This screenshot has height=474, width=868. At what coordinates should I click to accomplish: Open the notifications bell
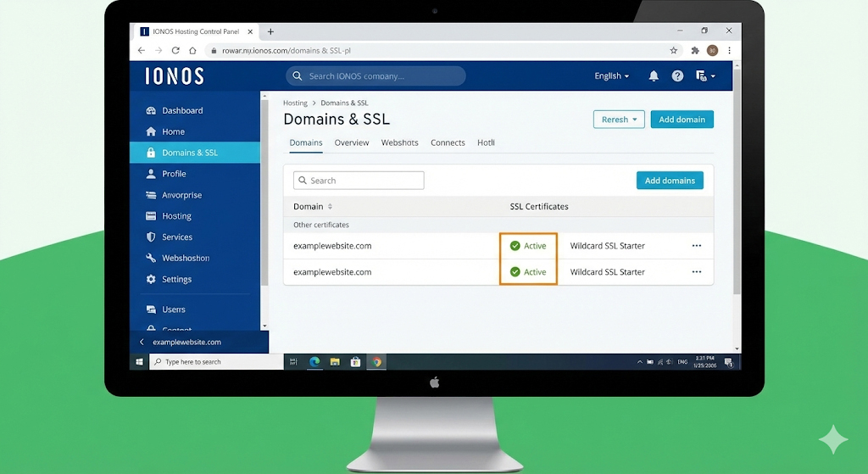click(654, 75)
